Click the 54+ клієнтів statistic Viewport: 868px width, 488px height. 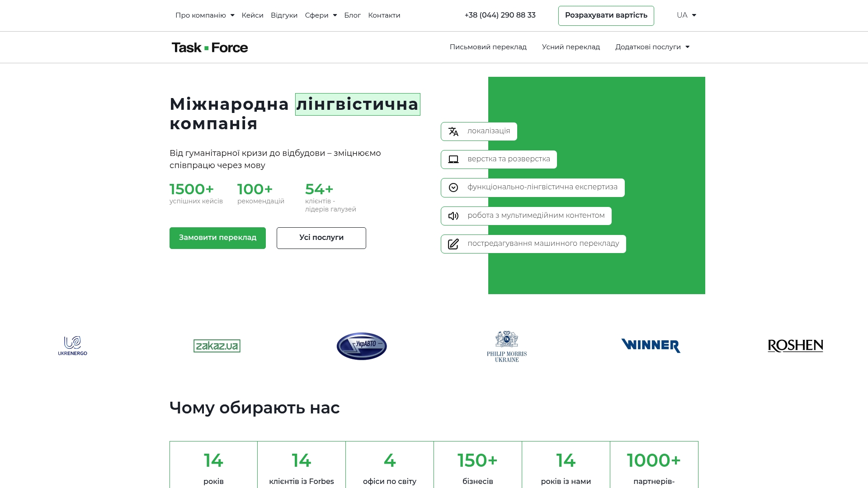(x=330, y=197)
